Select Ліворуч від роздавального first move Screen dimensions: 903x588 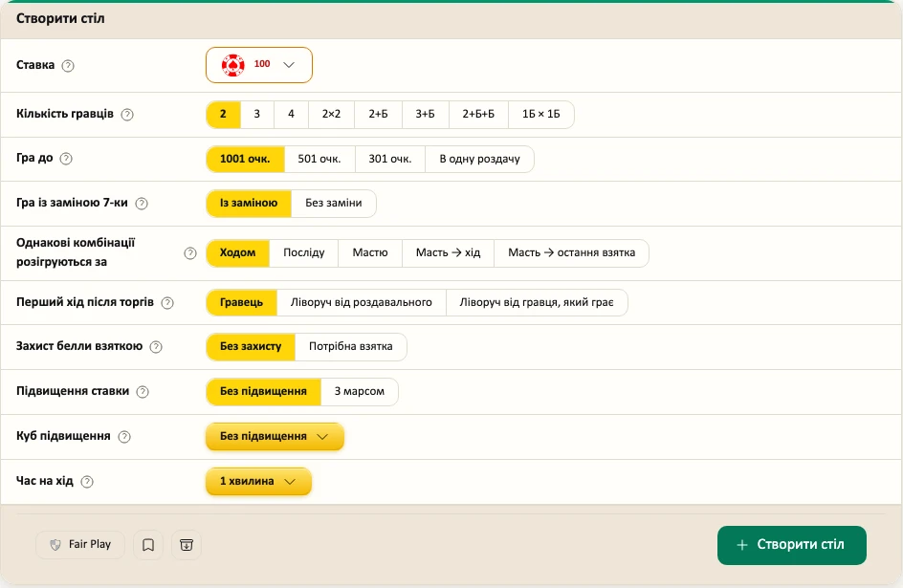[x=361, y=303]
